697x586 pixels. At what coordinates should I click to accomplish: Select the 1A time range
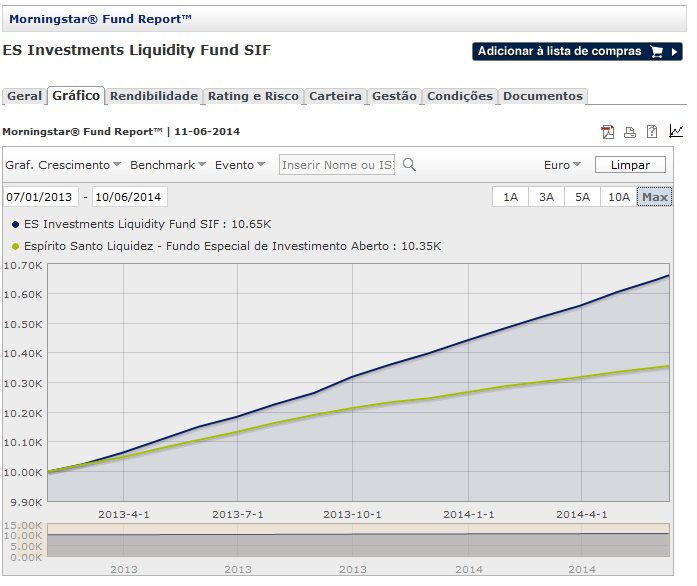coord(510,197)
